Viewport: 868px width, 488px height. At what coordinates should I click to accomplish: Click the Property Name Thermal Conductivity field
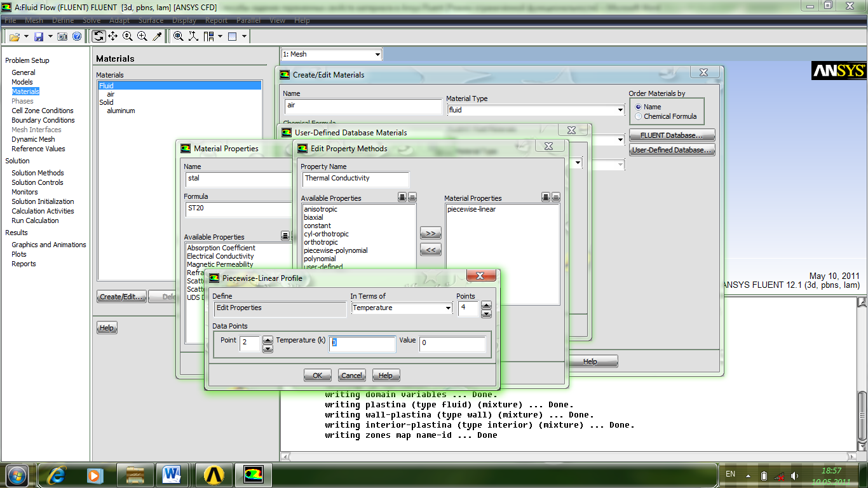click(x=355, y=179)
